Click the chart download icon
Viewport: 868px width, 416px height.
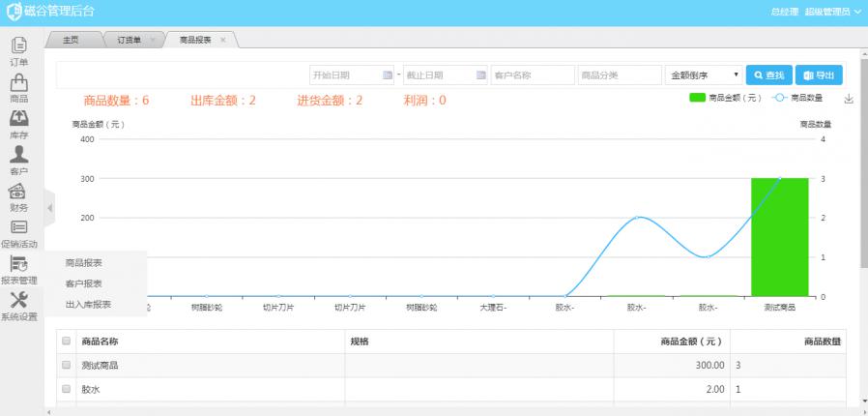click(x=849, y=99)
